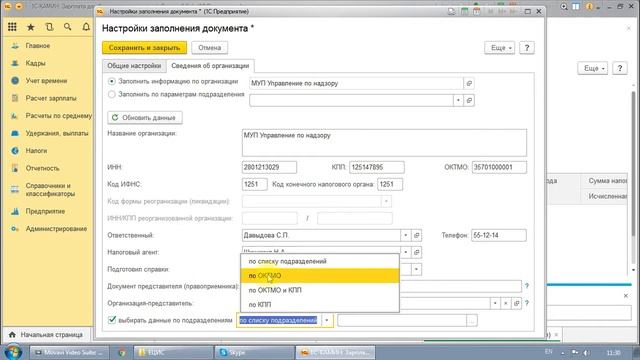The image size is (640, 360).
Task: Open Ответственный Давыдова С.Л. link icon
Action: 416,236
